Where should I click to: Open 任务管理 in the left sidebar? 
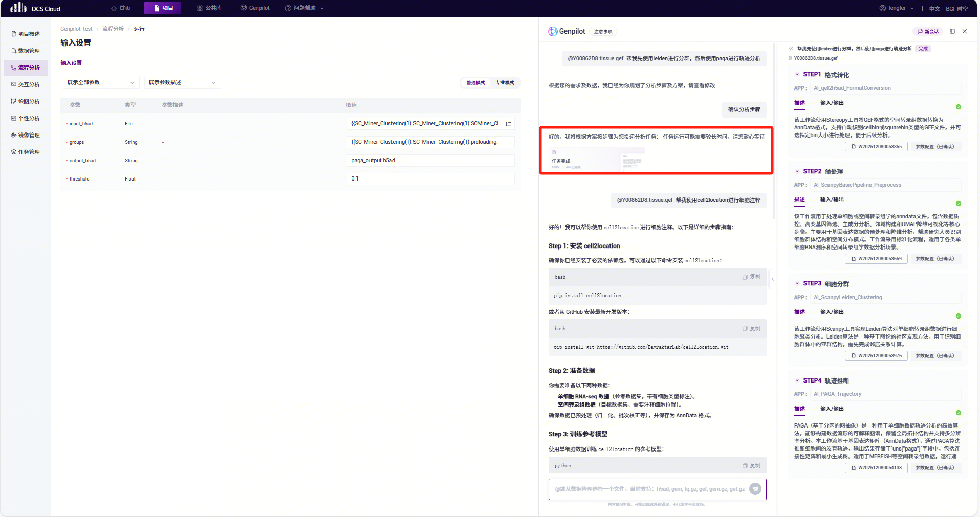click(29, 152)
